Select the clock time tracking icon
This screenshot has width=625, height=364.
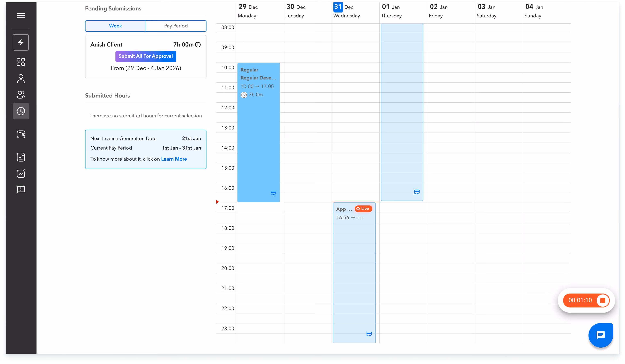(x=21, y=111)
